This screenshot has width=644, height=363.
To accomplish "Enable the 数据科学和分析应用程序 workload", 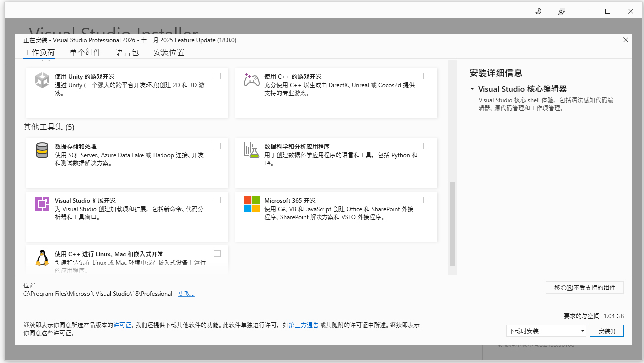I will [x=427, y=146].
